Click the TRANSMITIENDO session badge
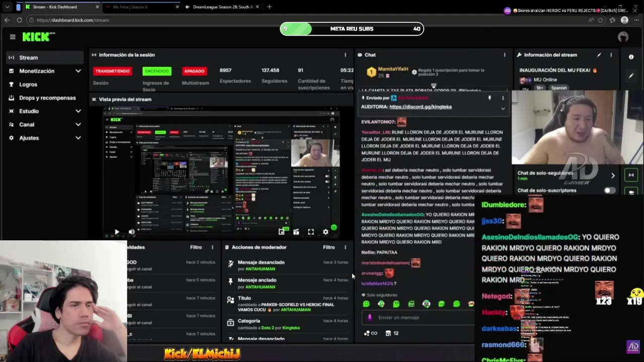 pyautogui.click(x=112, y=71)
